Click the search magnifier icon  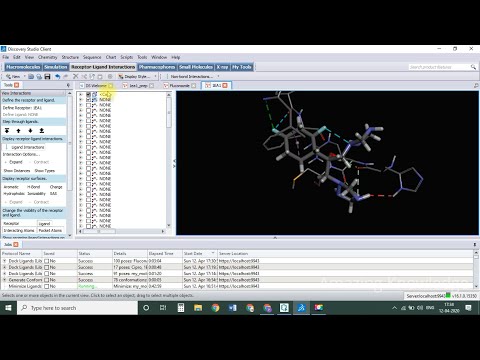(x=473, y=67)
